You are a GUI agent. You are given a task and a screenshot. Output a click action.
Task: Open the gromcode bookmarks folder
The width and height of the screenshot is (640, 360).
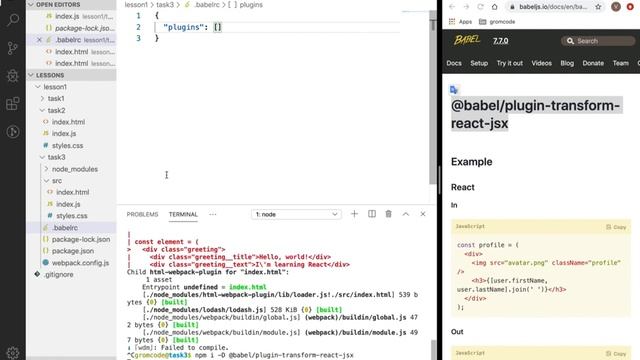coord(497,22)
